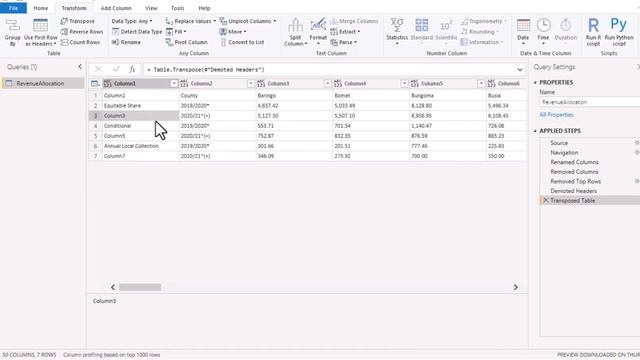Open Replace Values
640x360 pixels.
(191, 21)
